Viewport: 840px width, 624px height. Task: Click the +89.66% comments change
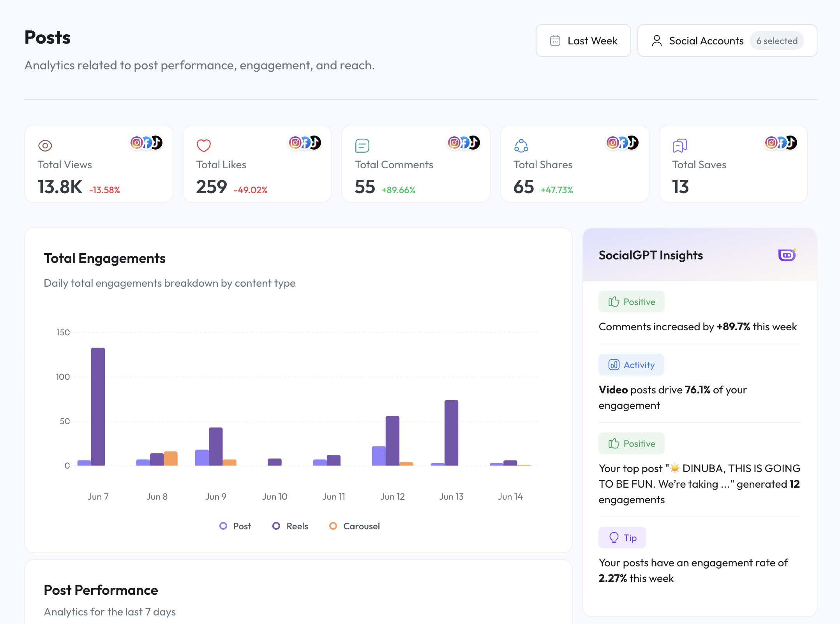tap(398, 190)
